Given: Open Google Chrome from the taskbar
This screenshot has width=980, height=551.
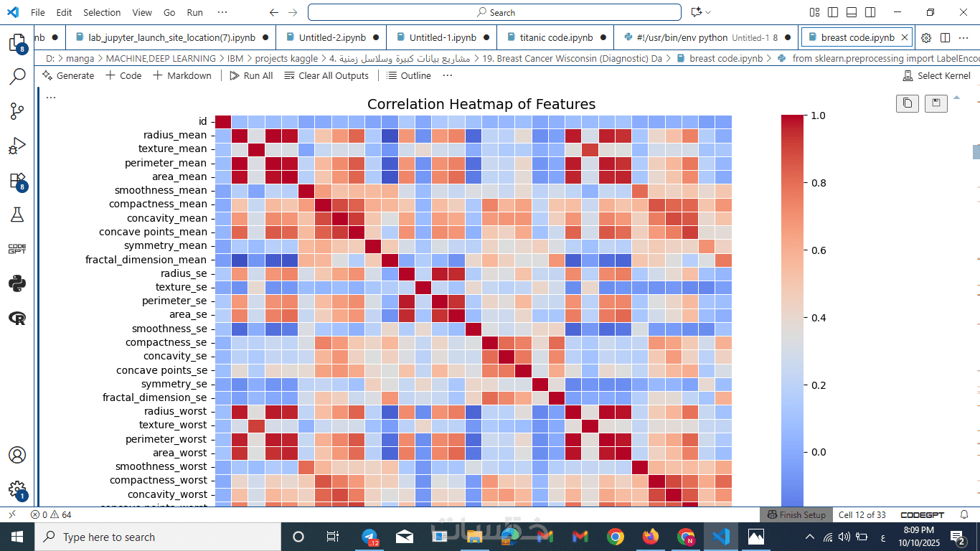Looking at the screenshot, I should tap(615, 537).
